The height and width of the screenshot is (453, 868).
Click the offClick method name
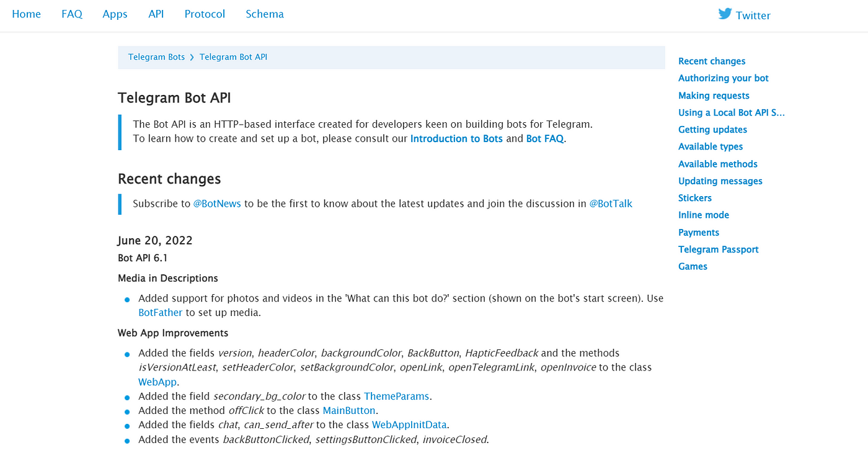tap(246, 410)
